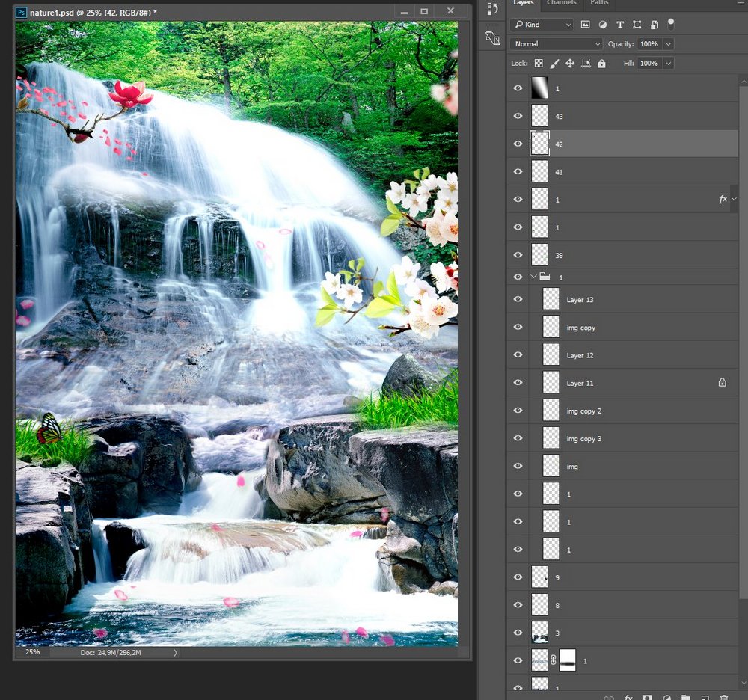The image size is (748, 700).
Task: Enable lock position on the active layer
Action: [569, 63]
